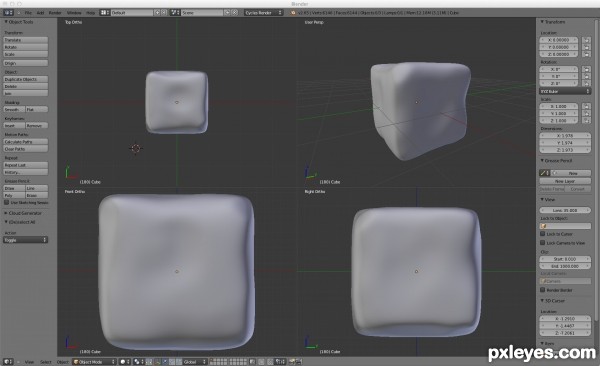The image size is (600, 366).
Task: Add a new scene with plus icon
Action: coord(227,13)
